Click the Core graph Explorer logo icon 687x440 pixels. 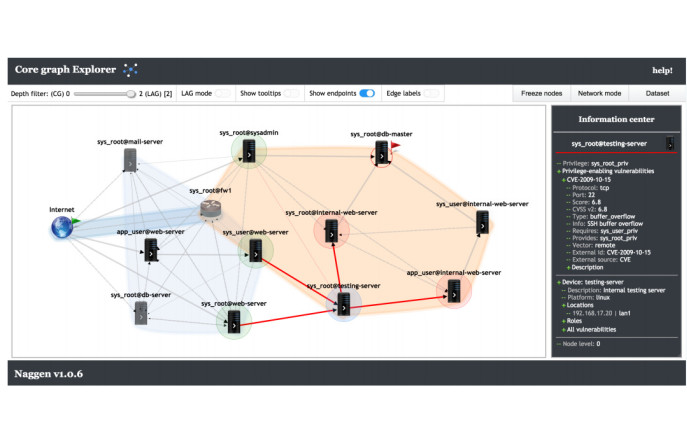coord(130,70)
